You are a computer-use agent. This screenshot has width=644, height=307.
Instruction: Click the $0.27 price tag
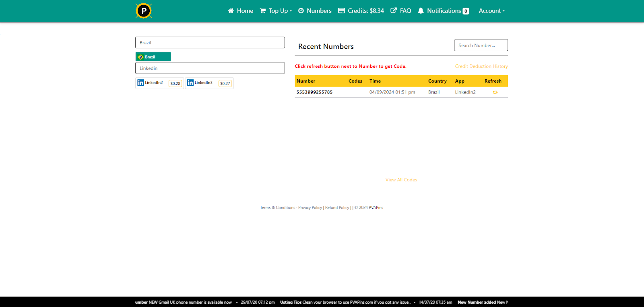pyautogui.click(x=225, y=83)
